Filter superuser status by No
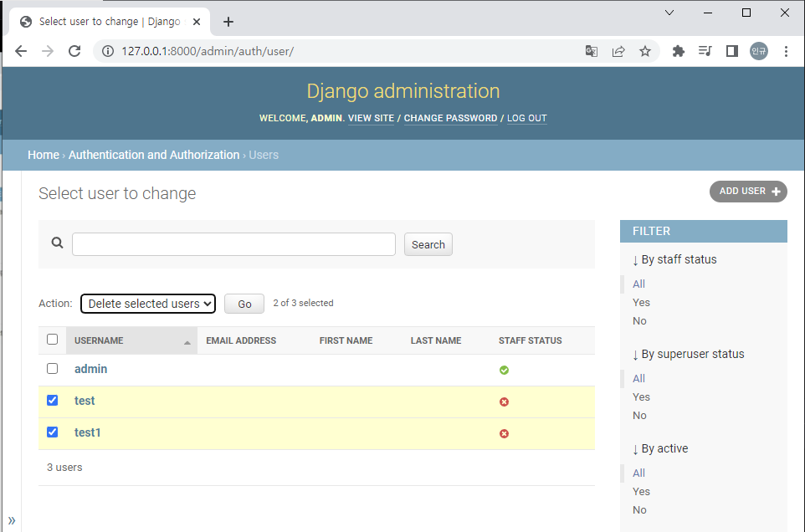Screen dimensions: 805x532 click(639, 416)
